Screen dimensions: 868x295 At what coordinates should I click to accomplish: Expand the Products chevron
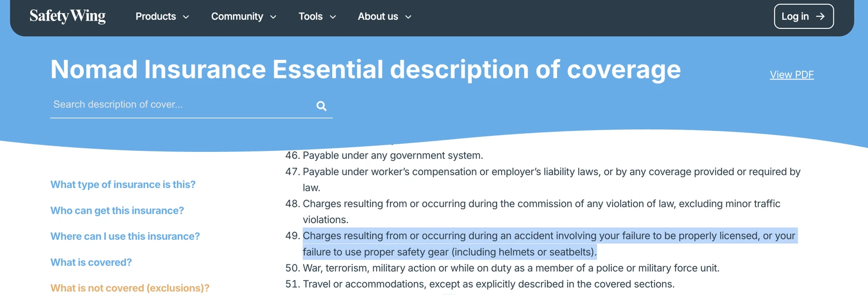pos(186,17)
